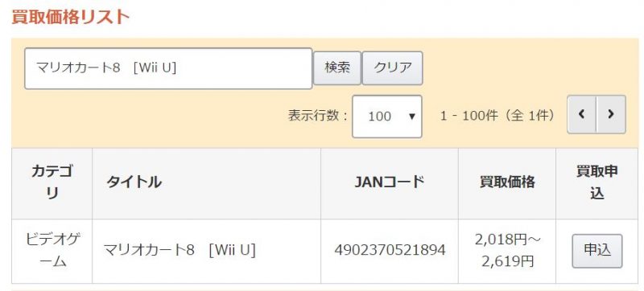644x291 pixels.
Task: Click the 1 - 100件 result count text
Action: [497, 116]
